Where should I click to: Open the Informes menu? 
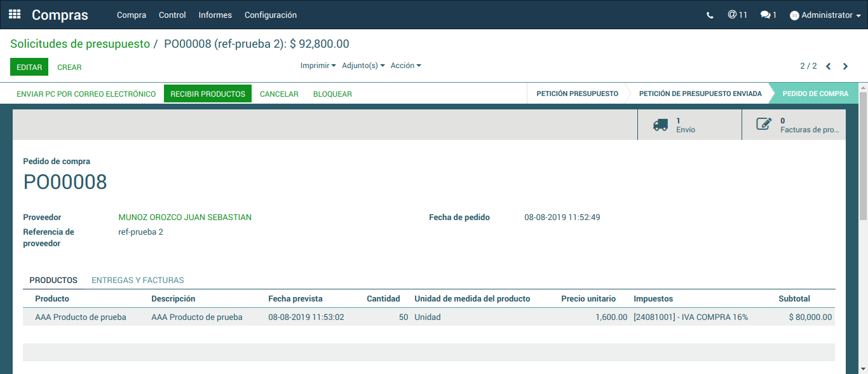[215, 15]
